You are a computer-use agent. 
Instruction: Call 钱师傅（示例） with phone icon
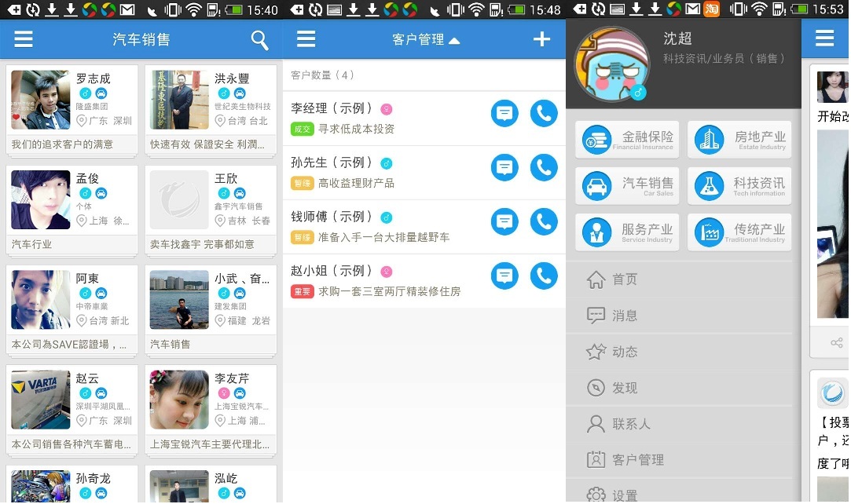coord(543,221)
